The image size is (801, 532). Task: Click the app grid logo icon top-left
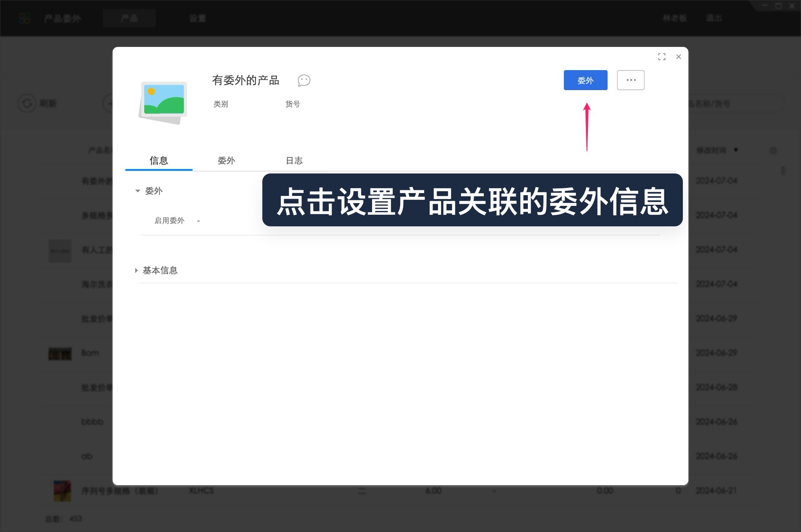pos(24,18)
